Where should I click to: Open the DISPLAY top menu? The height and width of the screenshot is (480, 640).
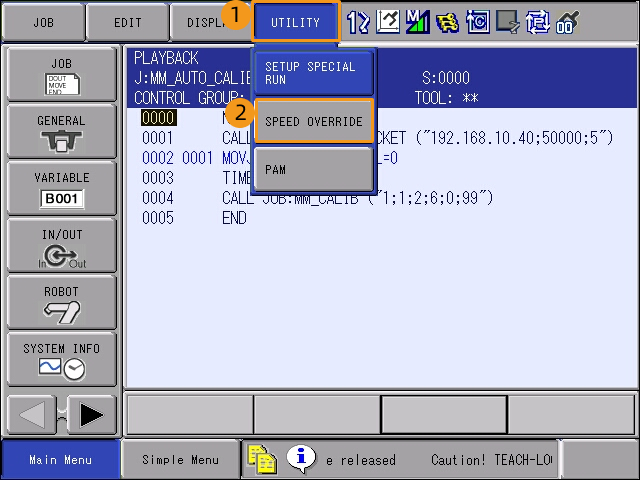[x=210, y=22]
